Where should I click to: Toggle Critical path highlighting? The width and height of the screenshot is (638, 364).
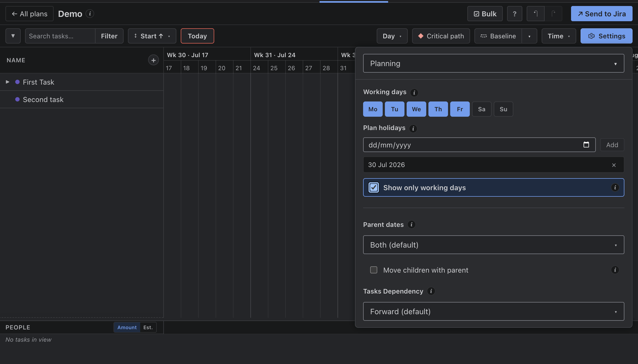tap(441, 36)
